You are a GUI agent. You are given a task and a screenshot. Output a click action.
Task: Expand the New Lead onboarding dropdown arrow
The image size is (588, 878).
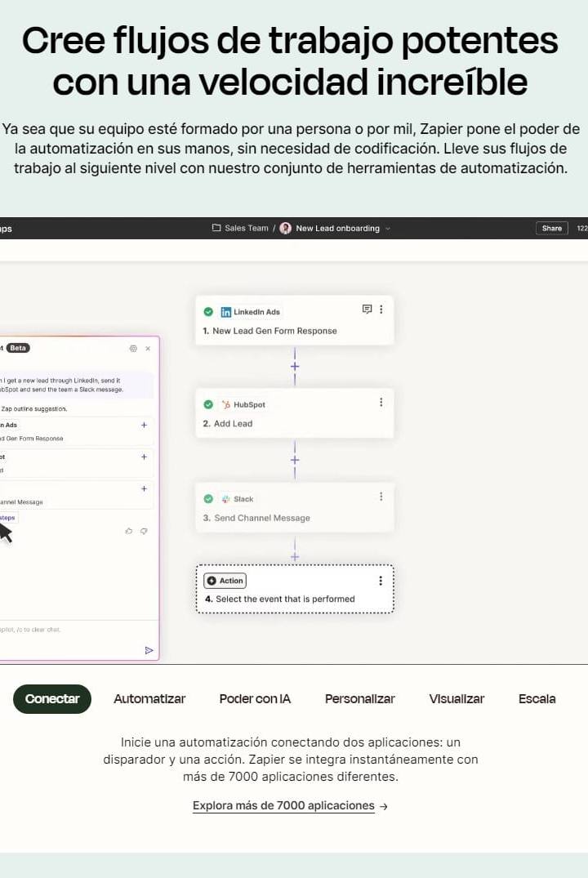(388, 229)
